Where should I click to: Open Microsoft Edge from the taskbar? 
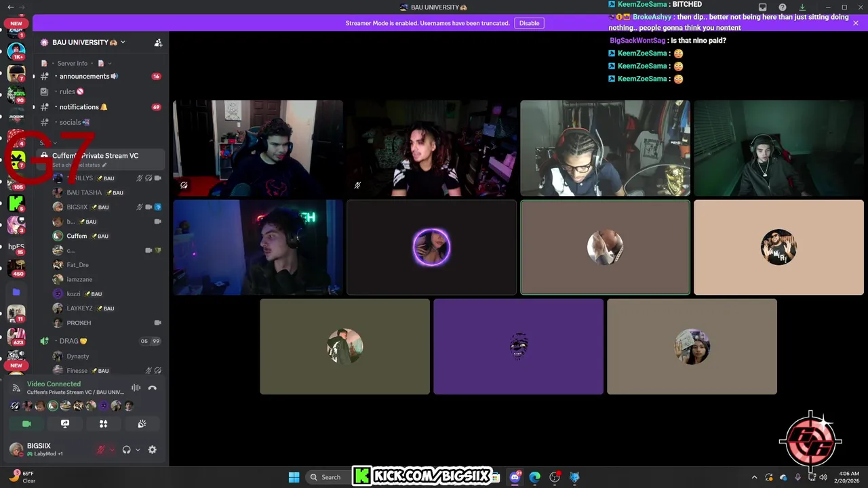tap(534, 477)
